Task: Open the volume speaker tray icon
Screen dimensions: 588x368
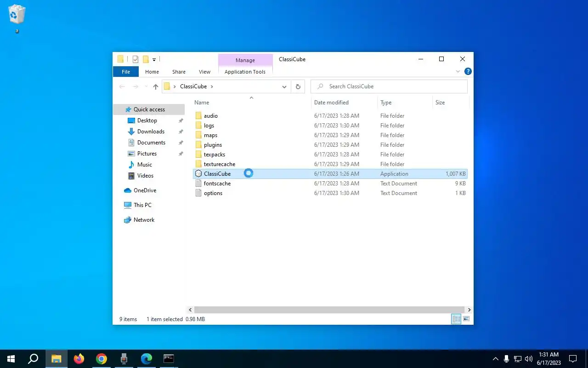Action: coord(529,359)
